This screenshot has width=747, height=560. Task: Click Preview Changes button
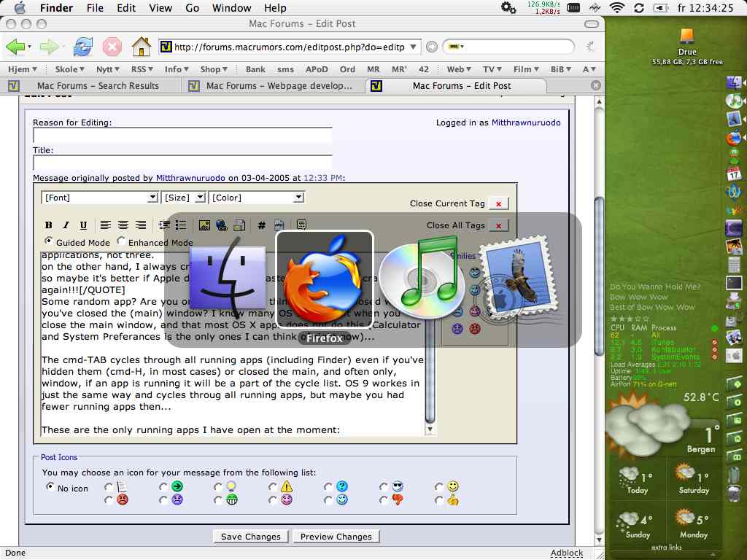336,537
